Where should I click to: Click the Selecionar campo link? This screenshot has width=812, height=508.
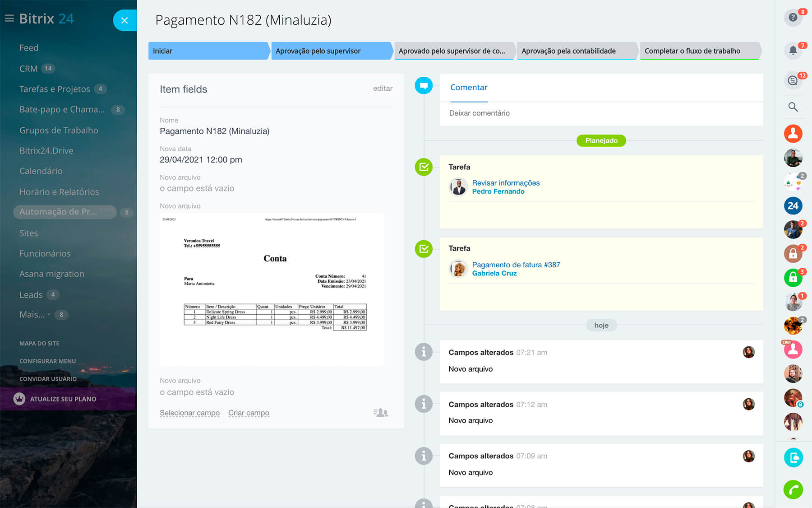click(189, 413)
